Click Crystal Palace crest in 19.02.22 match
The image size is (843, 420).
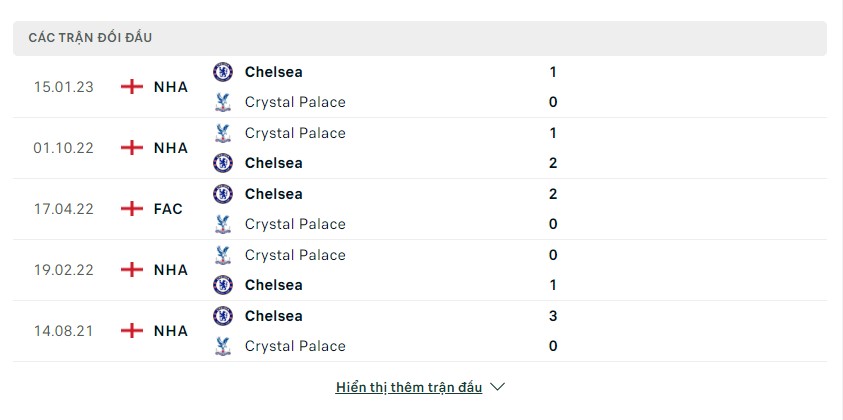[223, 255]
